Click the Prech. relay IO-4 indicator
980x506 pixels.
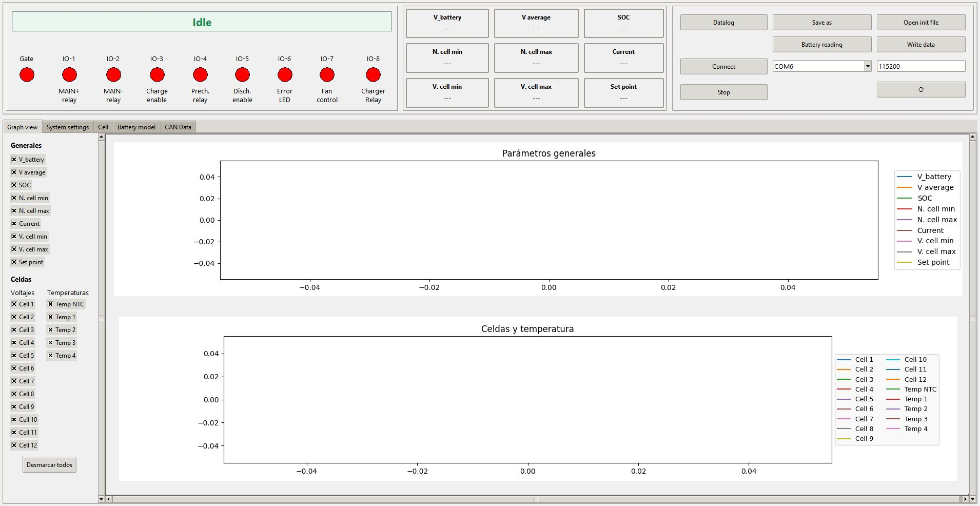[200, 75]
